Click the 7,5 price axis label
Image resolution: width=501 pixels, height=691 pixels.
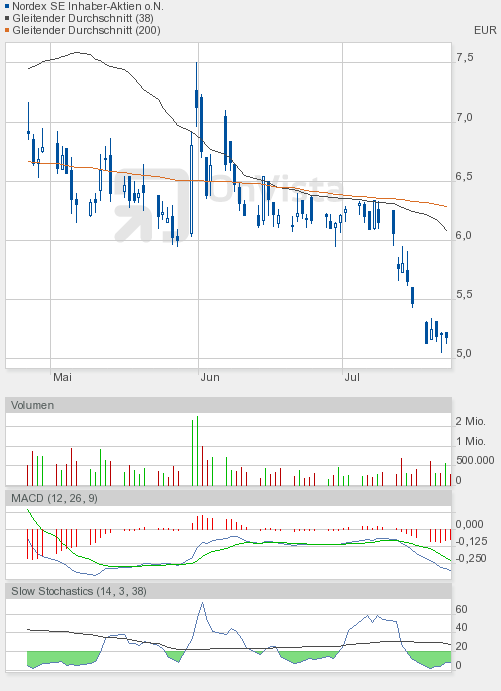464,57
